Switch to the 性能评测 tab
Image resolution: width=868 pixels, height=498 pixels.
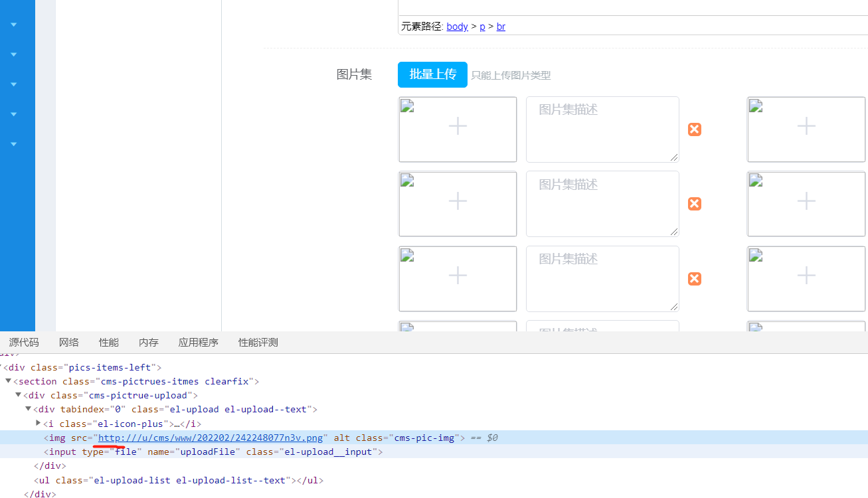258,343
